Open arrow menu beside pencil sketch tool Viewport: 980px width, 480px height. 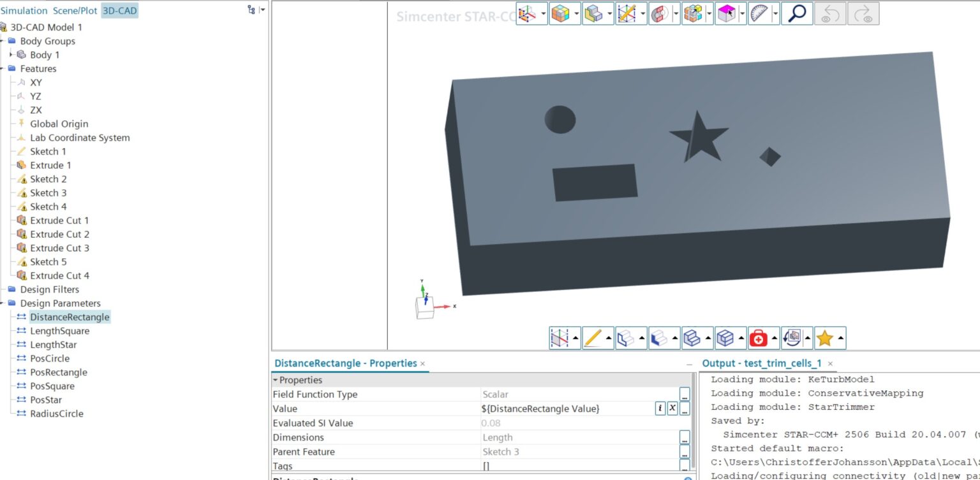tap(609, 338)
